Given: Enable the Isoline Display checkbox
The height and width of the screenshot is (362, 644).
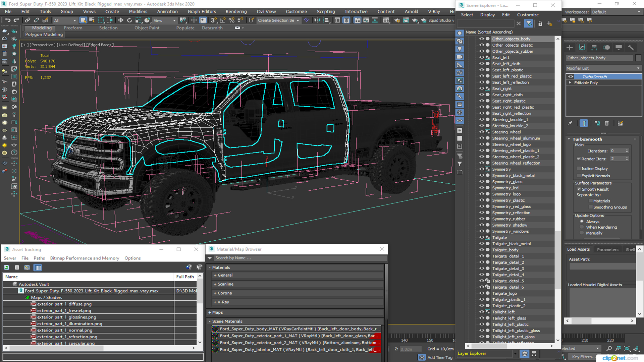Looking at the screenshot, I should click(x=579, y=169).
